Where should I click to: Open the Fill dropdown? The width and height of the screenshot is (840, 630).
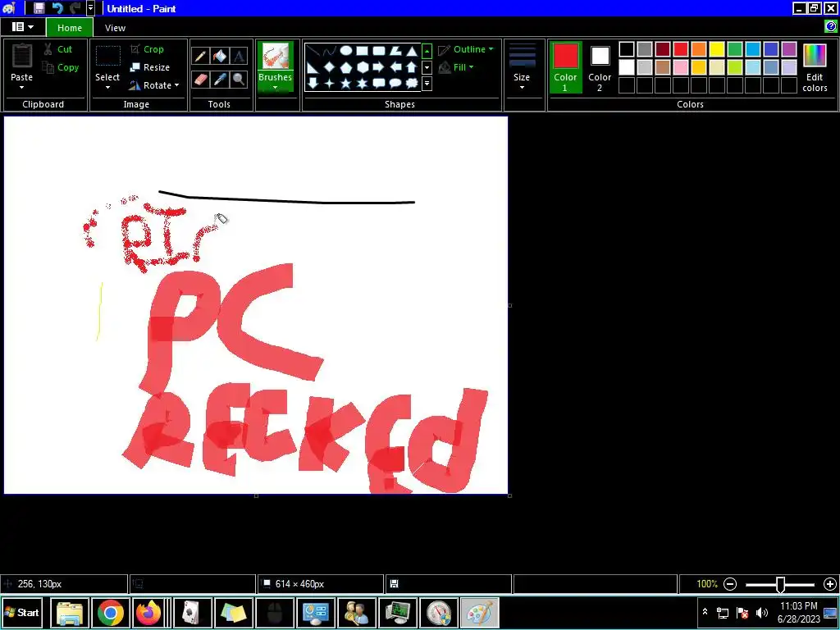coord(456,67)
